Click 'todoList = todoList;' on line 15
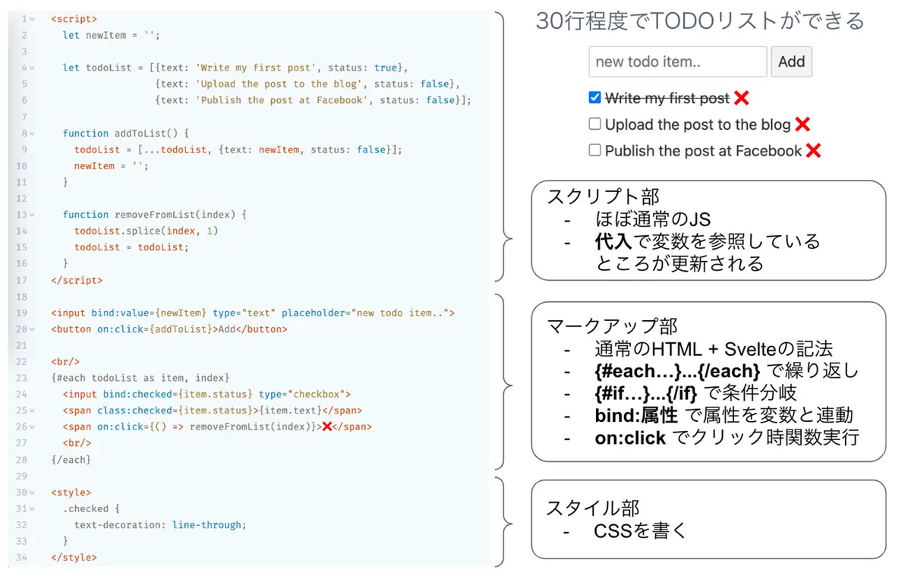 pos(131,247)
